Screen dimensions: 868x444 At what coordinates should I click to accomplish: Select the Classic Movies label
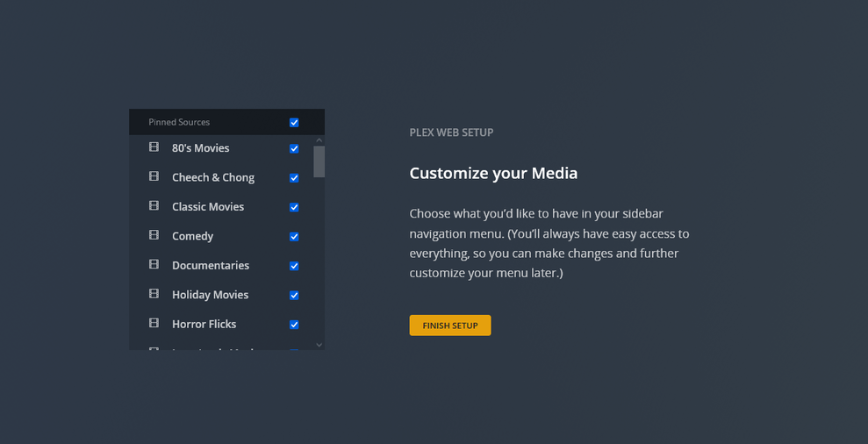[x=208, y=206]
